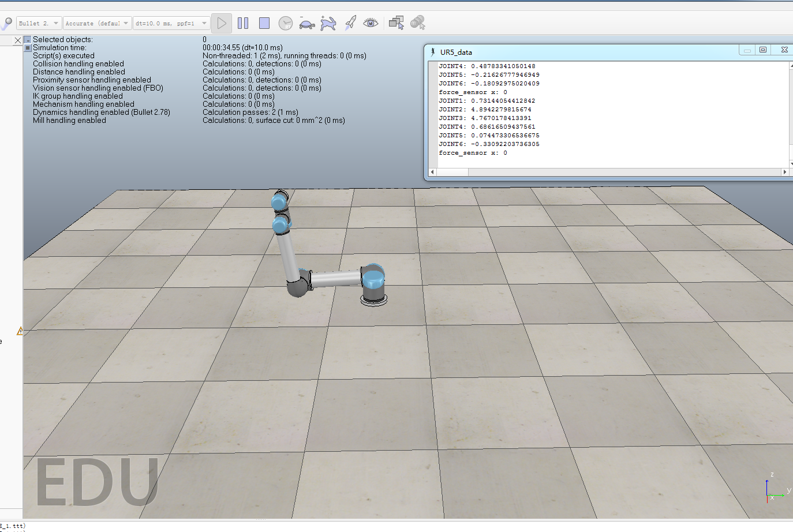The height and width of the screenshot is (532, 793).
Task: Toggle visualization with the eye icon
Action: pyautogui.click(x=371, y=23)
